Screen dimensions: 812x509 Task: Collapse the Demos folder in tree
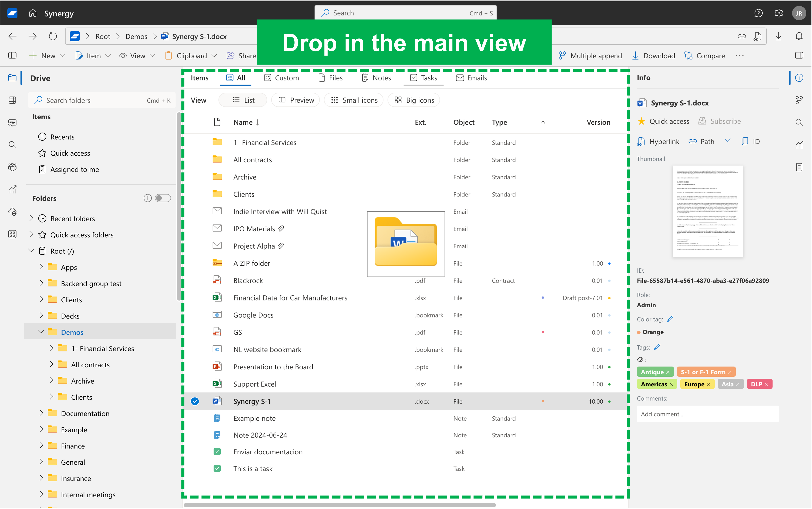41,332
